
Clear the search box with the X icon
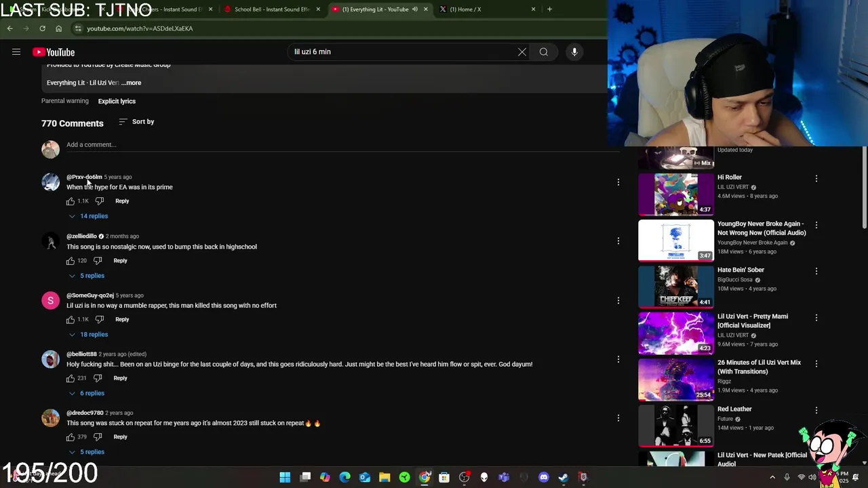522,52
